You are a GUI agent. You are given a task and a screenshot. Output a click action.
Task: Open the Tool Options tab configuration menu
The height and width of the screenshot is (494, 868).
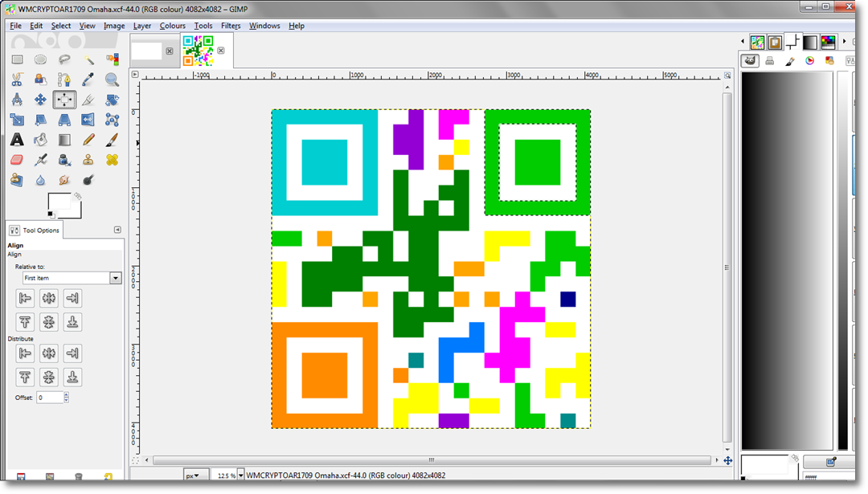[x=117, y=230]
